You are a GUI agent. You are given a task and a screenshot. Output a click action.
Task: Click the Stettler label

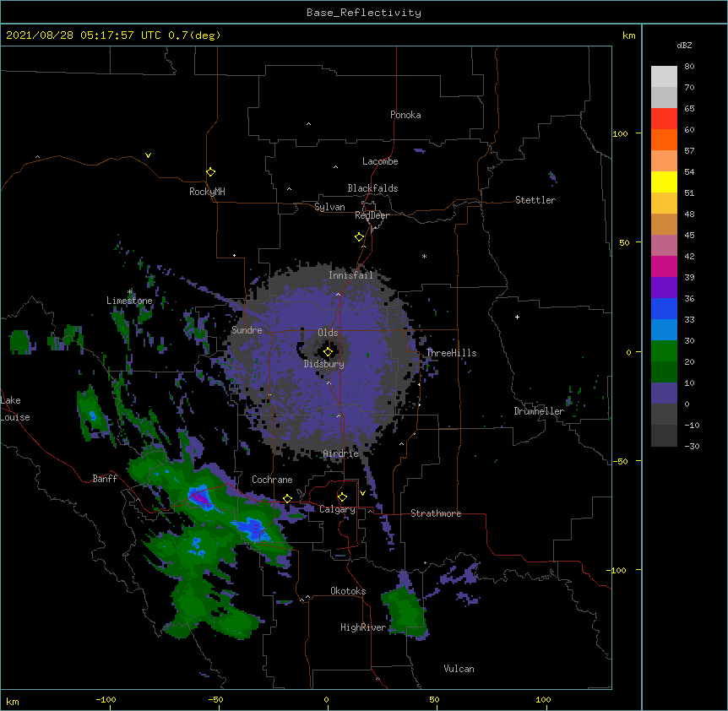[x=535, y=200]
